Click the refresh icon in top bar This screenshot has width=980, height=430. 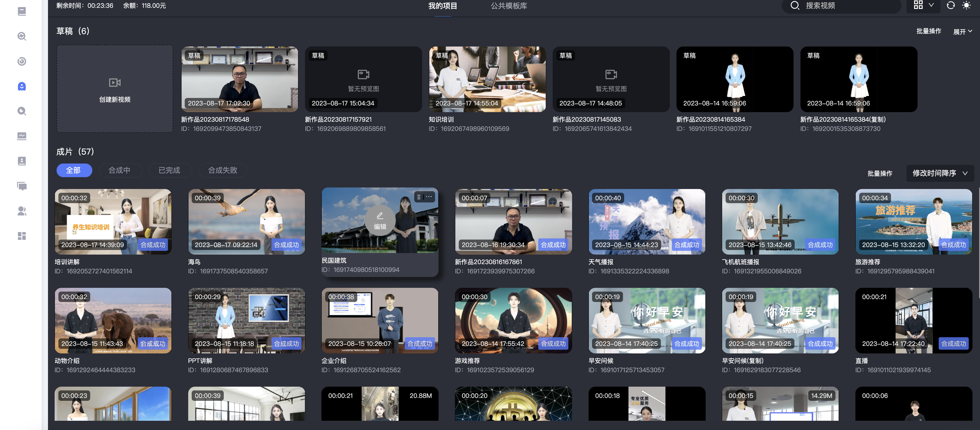950,5
